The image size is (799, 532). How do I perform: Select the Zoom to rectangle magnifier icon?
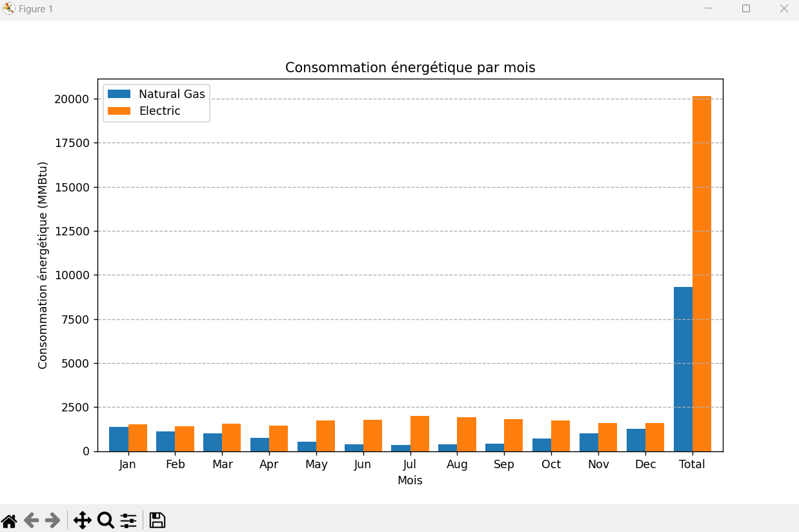tap(105, 520)
